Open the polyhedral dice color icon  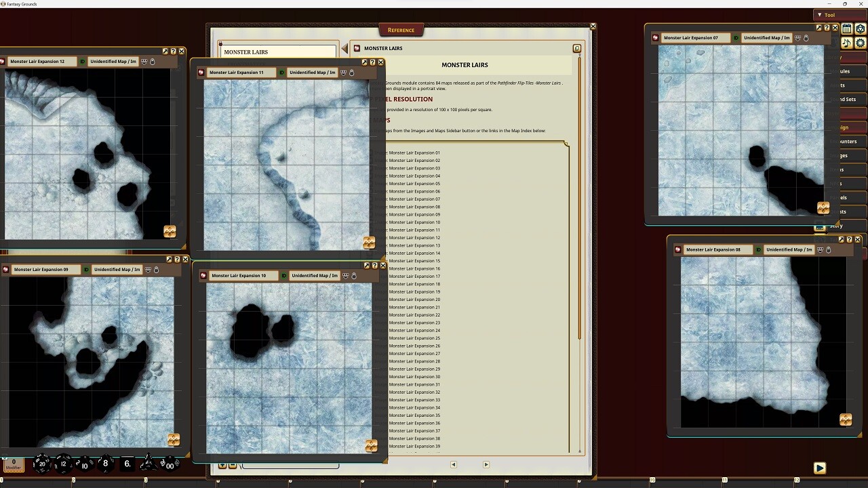pyautogui.click(x=861, y=29)
